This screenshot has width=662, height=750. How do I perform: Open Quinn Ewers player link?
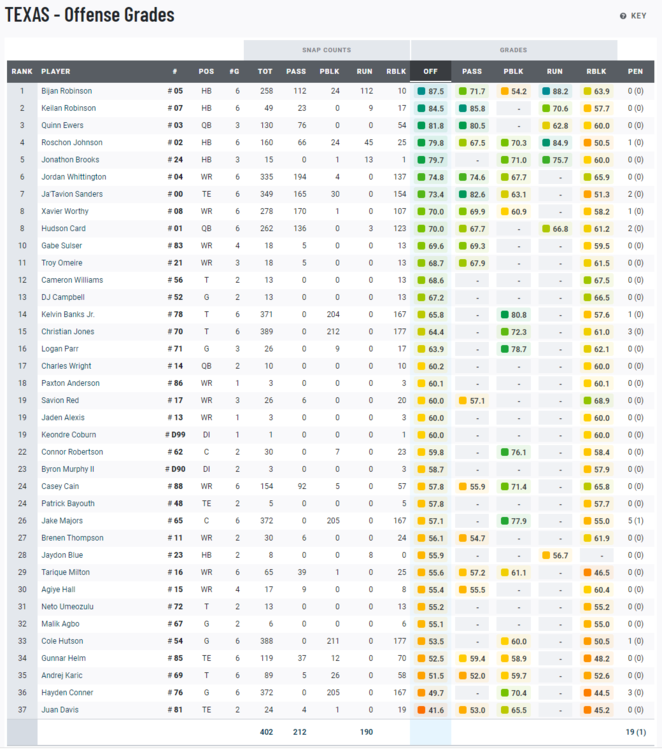[62, 125]
